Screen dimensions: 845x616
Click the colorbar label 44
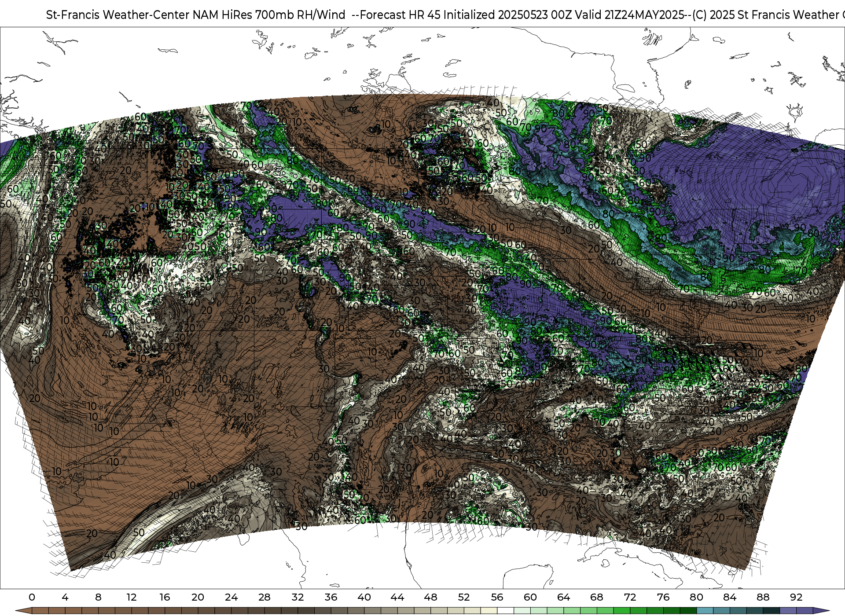coord(397,597)
